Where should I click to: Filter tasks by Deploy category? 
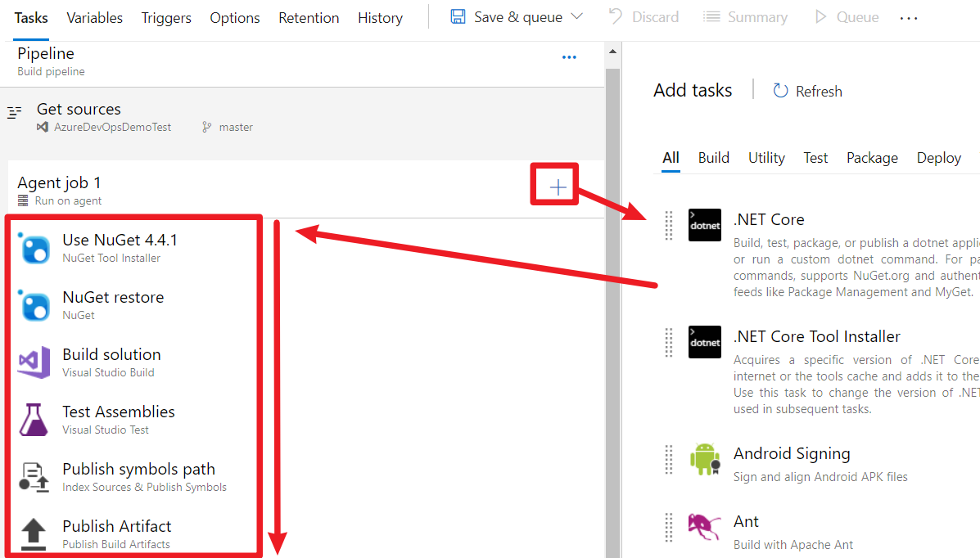pos(939,157)
